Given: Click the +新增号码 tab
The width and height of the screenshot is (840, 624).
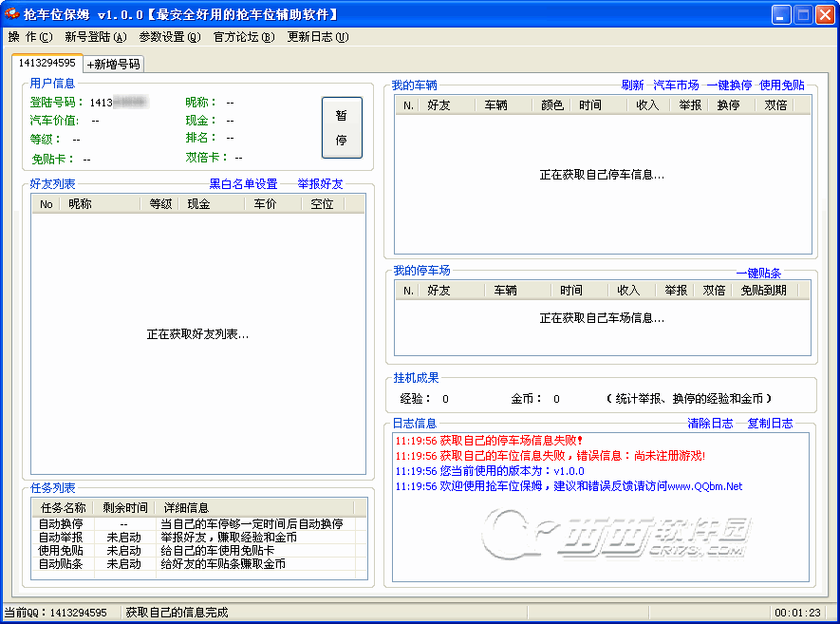Looking at the screenshot, I should point(113,64).
